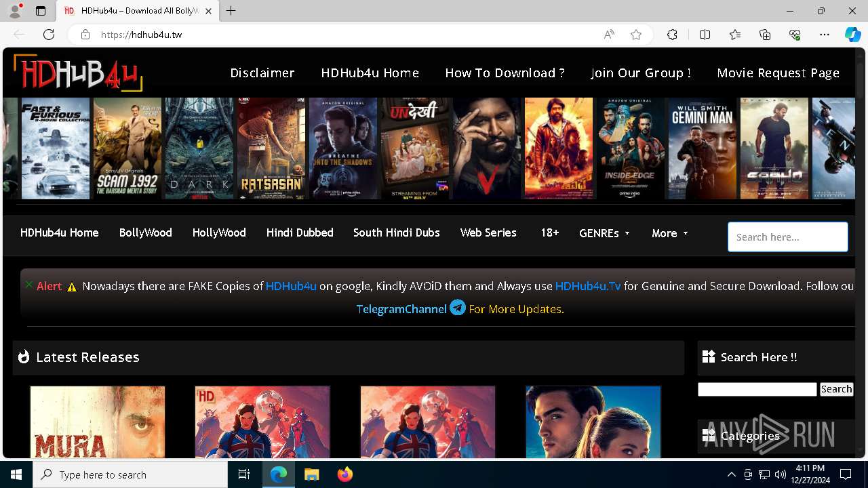Screen dimensions: 868x488
Task: Launch Firefox from the taskbar
Action: click(345, 474)
